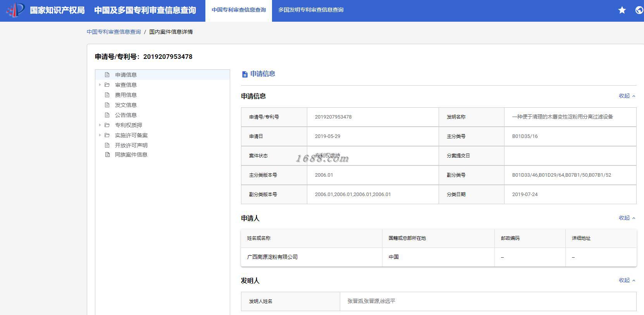Viewport: 644px width, 315px height.
Task: Follow the 中国专利审查信息查询 breadcrumb link
Action: tap(114, 32)
